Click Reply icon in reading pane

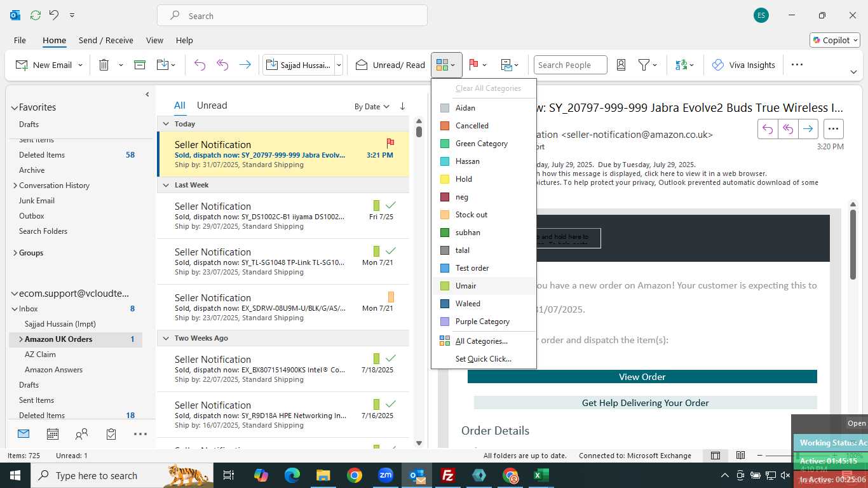point(768,129)
